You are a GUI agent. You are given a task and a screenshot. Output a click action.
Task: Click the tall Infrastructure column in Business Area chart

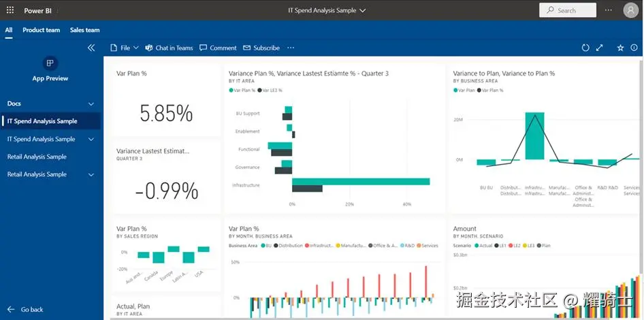click(x=534, y=135)
